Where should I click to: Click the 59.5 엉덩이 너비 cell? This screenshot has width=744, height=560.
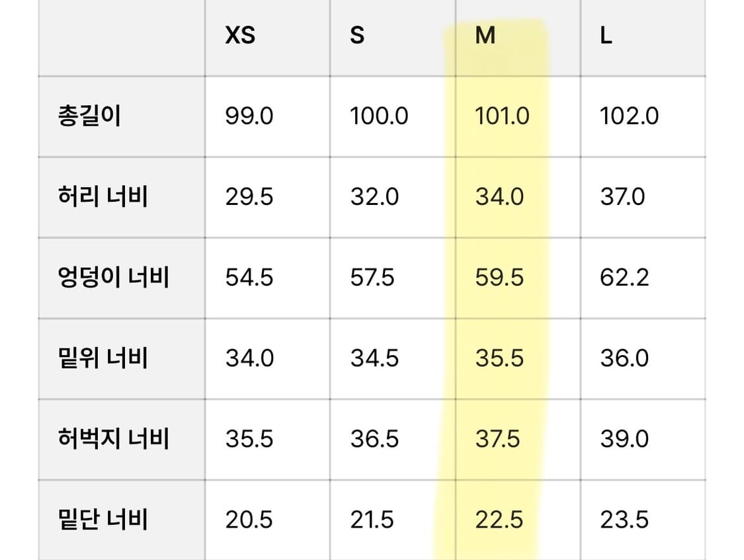tap(499, 278)
